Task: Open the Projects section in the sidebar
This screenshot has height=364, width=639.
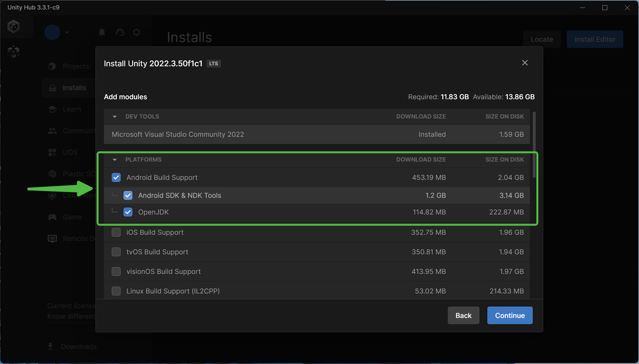Action: 75,66
